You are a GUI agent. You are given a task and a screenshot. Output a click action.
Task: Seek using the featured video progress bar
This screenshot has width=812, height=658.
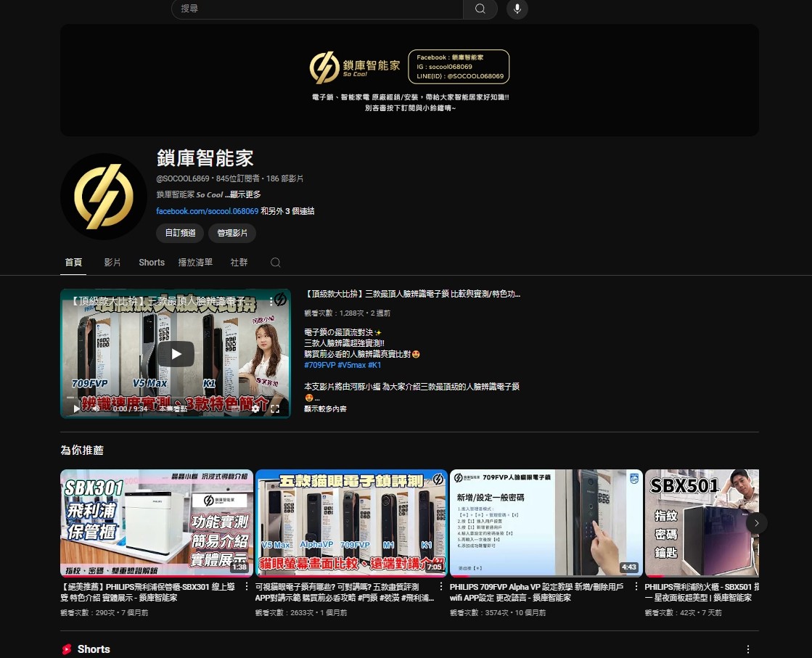pos(176,399)
